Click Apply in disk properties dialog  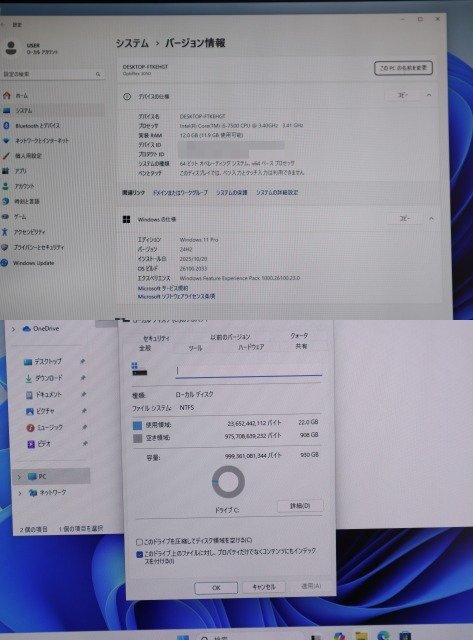click(x=311, y=586)
